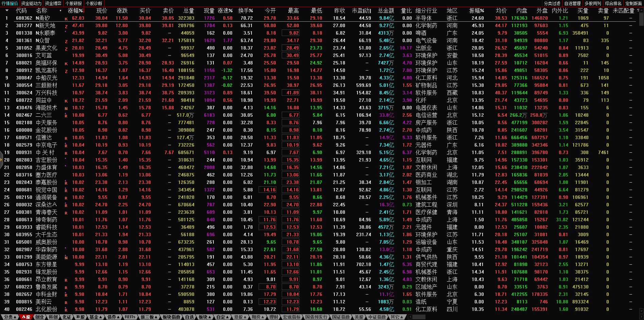Click the horizontal scrollbar at bottom

click(x=419, y=317)
